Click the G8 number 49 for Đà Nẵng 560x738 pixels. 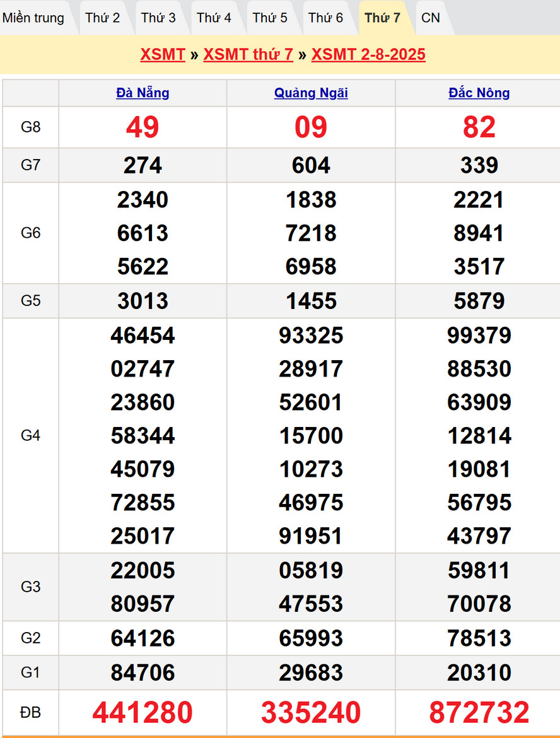coord(143,127)
